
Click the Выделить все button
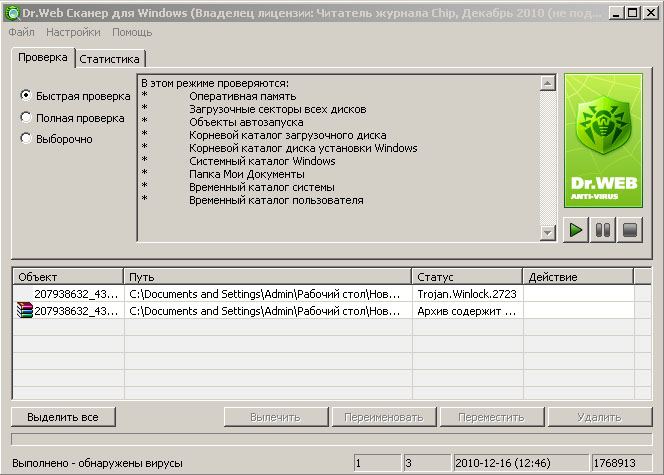tap(63, 417)
